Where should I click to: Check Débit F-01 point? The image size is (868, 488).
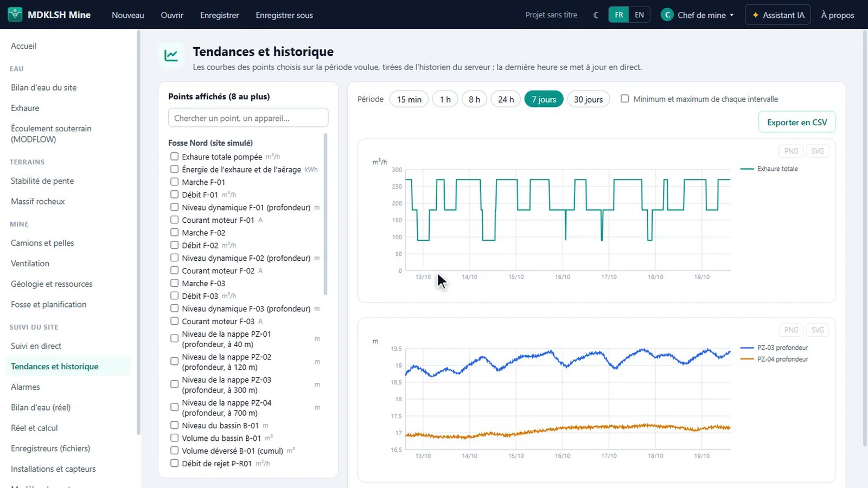pyautogui.click(x=174, y=195)
